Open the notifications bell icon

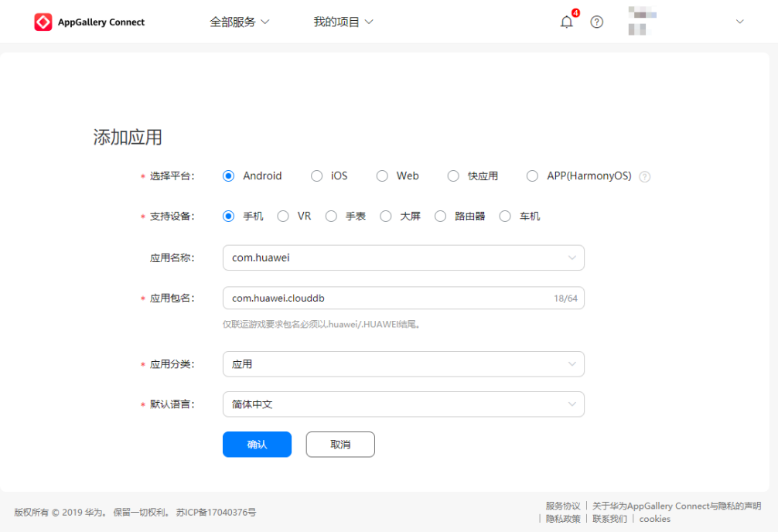(x=567, y=22)
